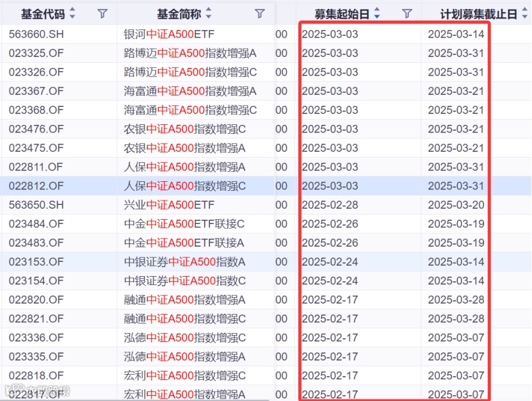The image size is (532, 401).
Task: Click deadline 2025-03-19 for 中金联接A
Action: click(456, 243)
